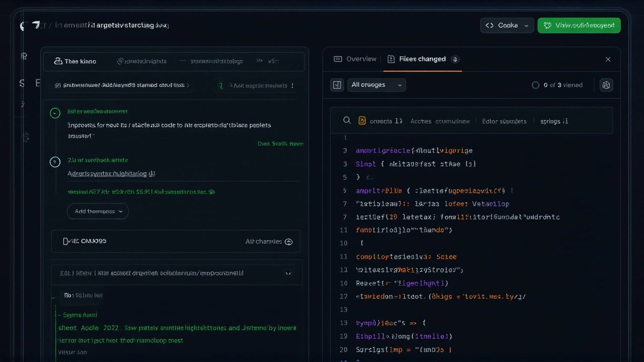Screen dimensions: 644x362
Task: Switch to the Files changed tab
Action: (423, 59)
